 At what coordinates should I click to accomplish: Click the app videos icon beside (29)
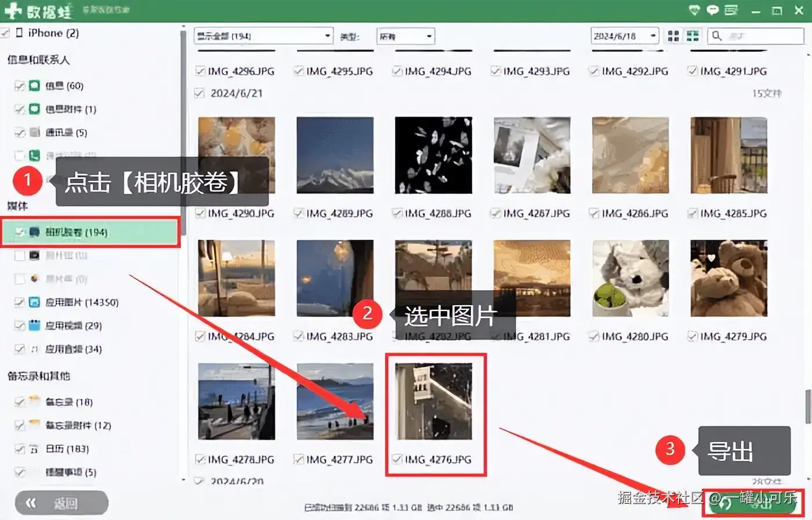click(35, 325)
